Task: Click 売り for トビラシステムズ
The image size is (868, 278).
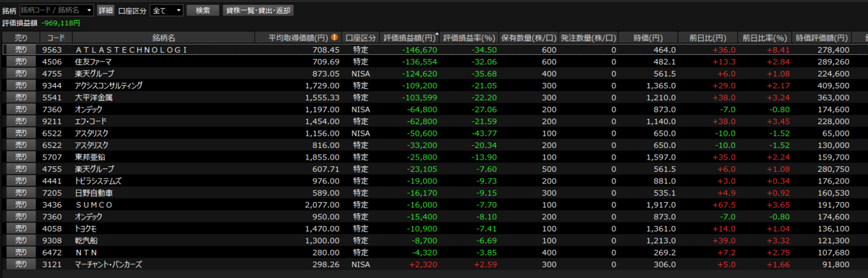Action: [x=21, y=181]
